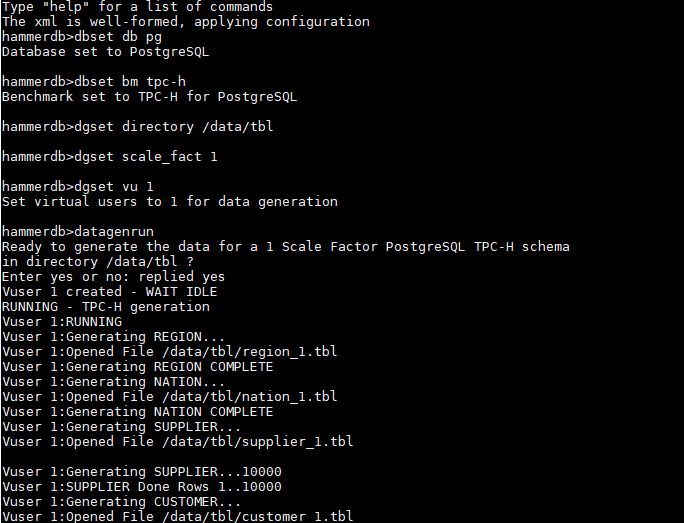The height and width of the screenshot is (523, 684).
Task: Click the 'dgset vu 1' command line
Action: (x=78, y=187)
